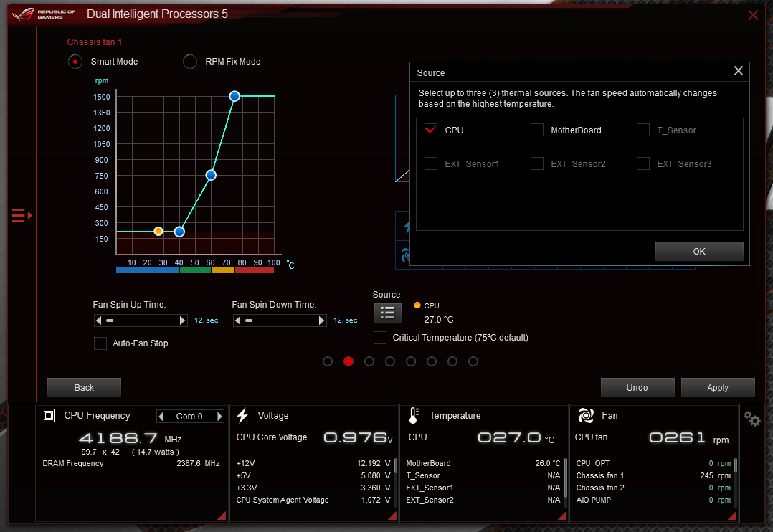The width and height of the screenshot is (773, 532).
Task: Enable the Auto-Fan Stop checkbox
Action: pyautogui.click(x=100, y=343)
